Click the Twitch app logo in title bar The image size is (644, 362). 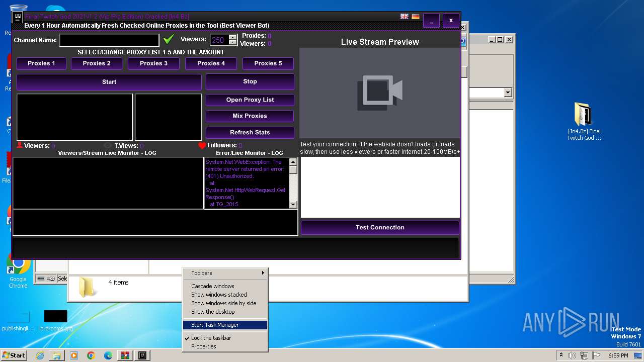click(18, 18)
